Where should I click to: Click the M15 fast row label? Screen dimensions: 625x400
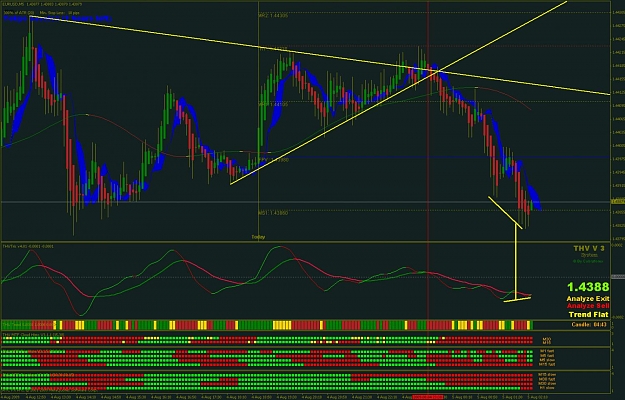[x=547, y=365]
